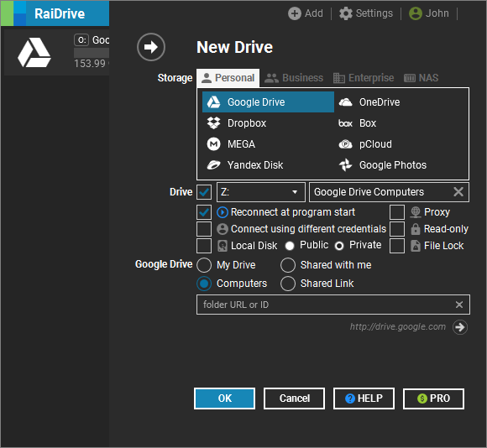
Task: Clear the folder URL or ID field
Action: coord(459,305)
